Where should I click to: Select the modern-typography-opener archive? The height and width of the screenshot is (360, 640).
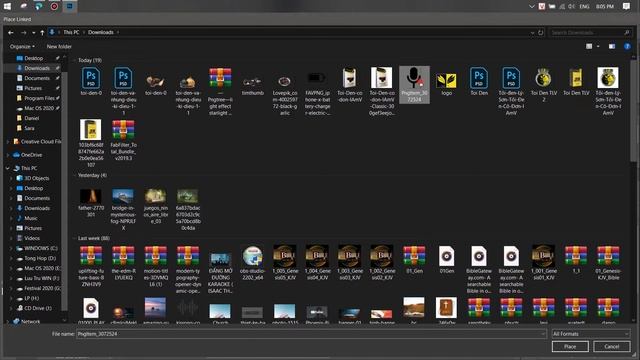click(x=188, y=269)
